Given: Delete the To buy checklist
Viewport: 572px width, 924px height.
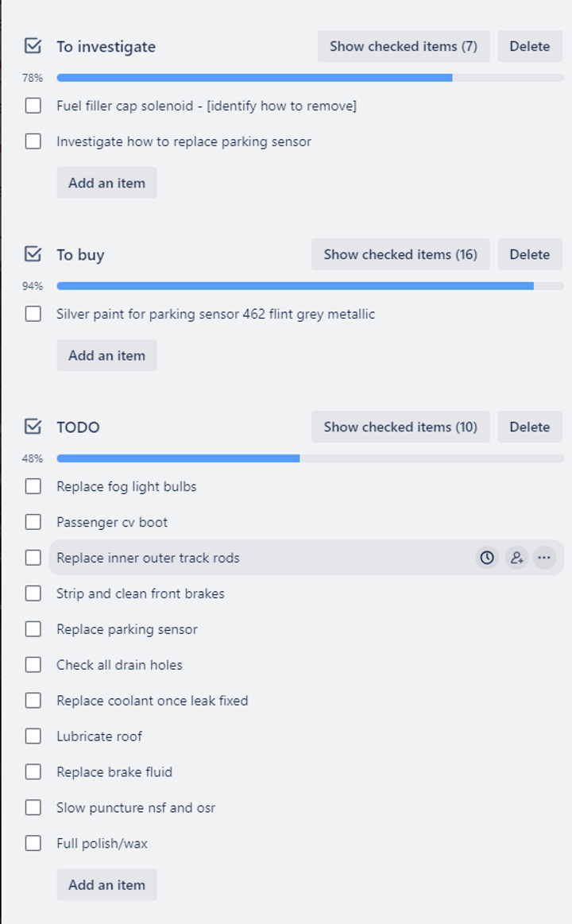Looking at the screenshot, I should [530, 254].
